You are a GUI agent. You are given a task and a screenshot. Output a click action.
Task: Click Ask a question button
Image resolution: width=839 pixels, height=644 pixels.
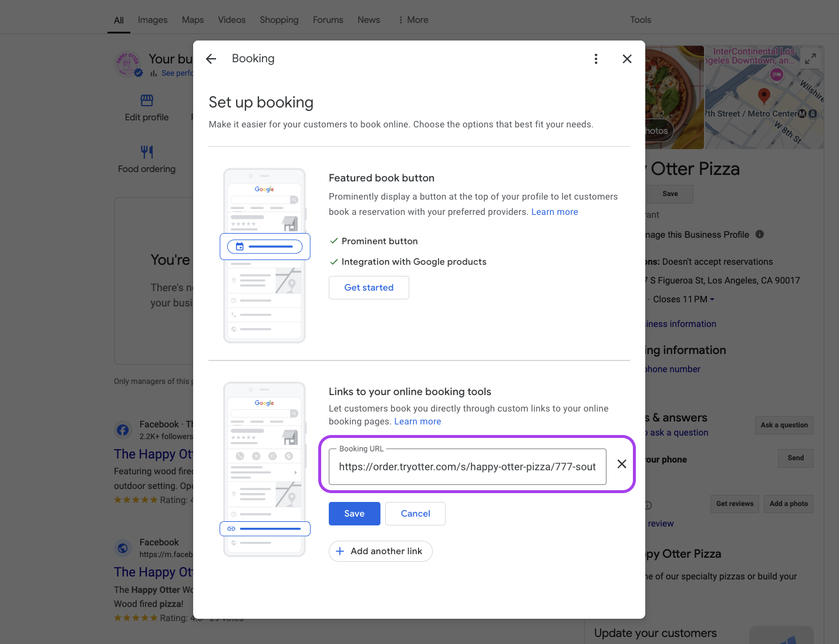[x=784, y=425]
